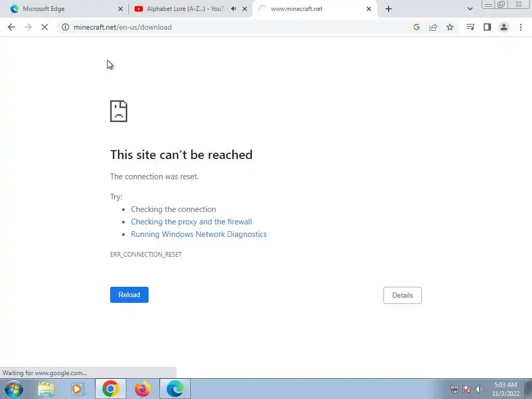This screenshot has width=532, height=399.
Task: Open the Windows Start button
Action: click(x=14, y=389)
